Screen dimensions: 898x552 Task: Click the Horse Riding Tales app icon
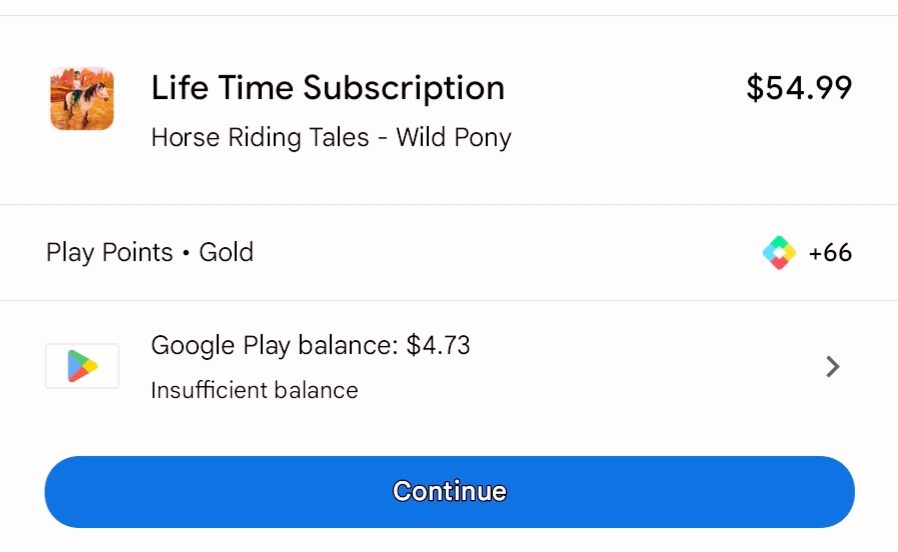tap(82, 98)
